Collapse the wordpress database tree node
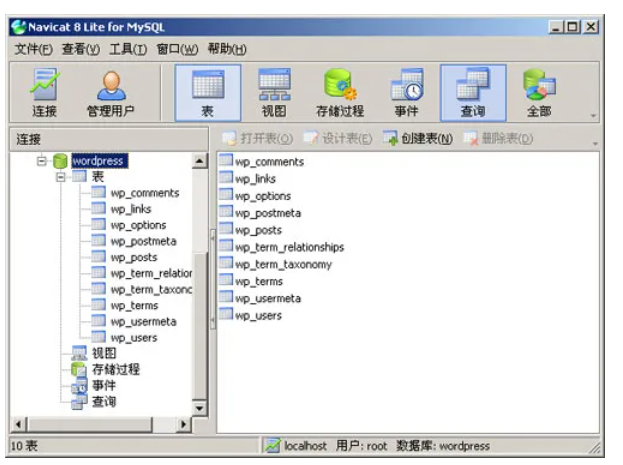 tap(41, 161)
